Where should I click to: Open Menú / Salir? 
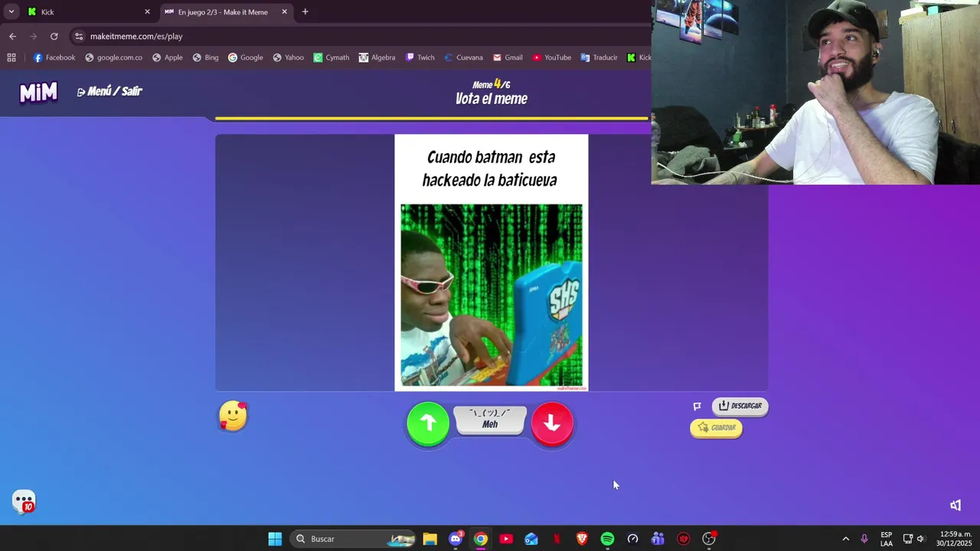point(109,91)
